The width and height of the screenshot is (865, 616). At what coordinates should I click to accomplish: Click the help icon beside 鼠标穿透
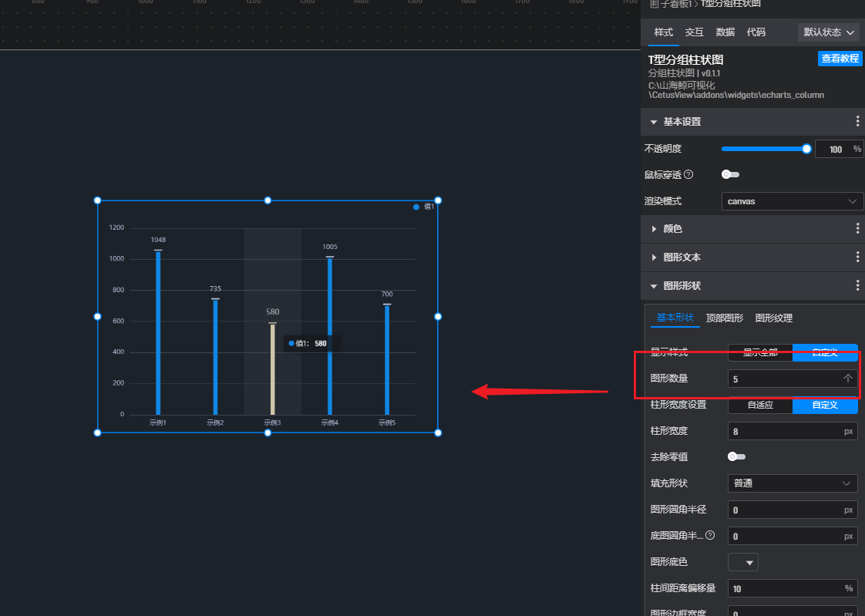(x=688, y=174)
